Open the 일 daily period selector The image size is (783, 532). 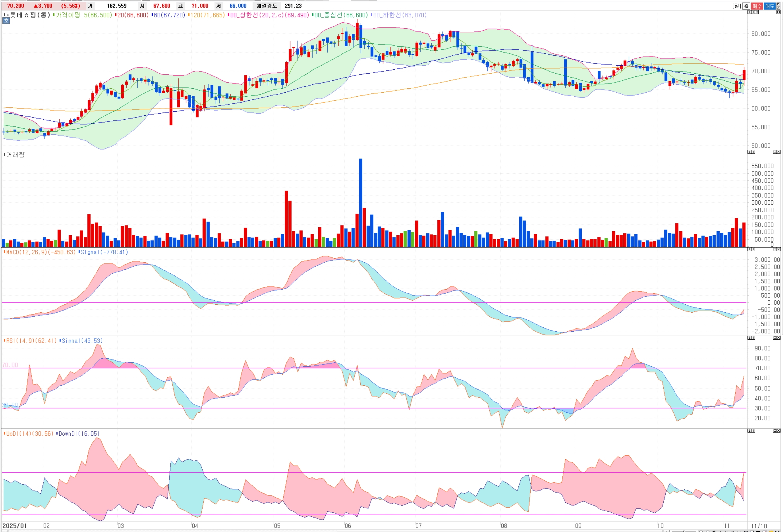(x=736, y=6)
